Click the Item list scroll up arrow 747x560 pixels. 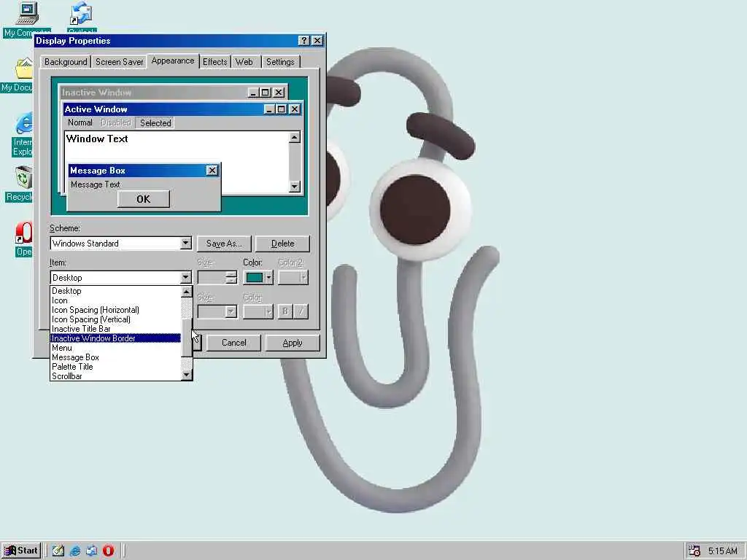[187, 292]
